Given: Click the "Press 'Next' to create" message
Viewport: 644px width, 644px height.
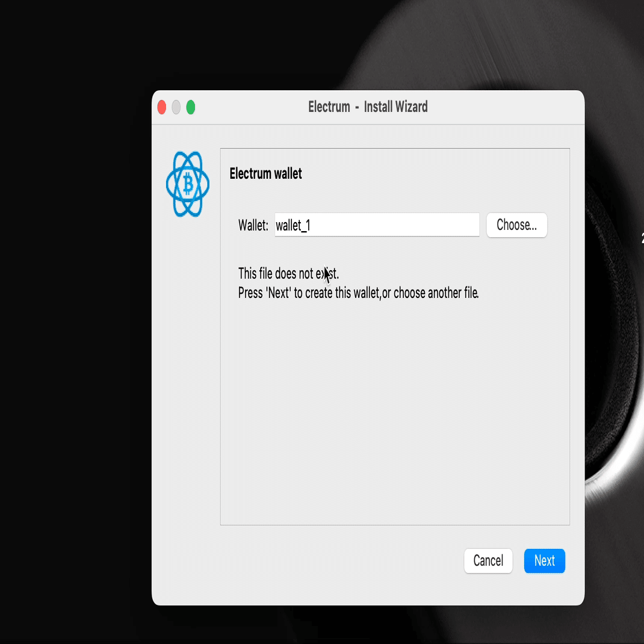Looking at the screenshot, I should pos(358,293).
